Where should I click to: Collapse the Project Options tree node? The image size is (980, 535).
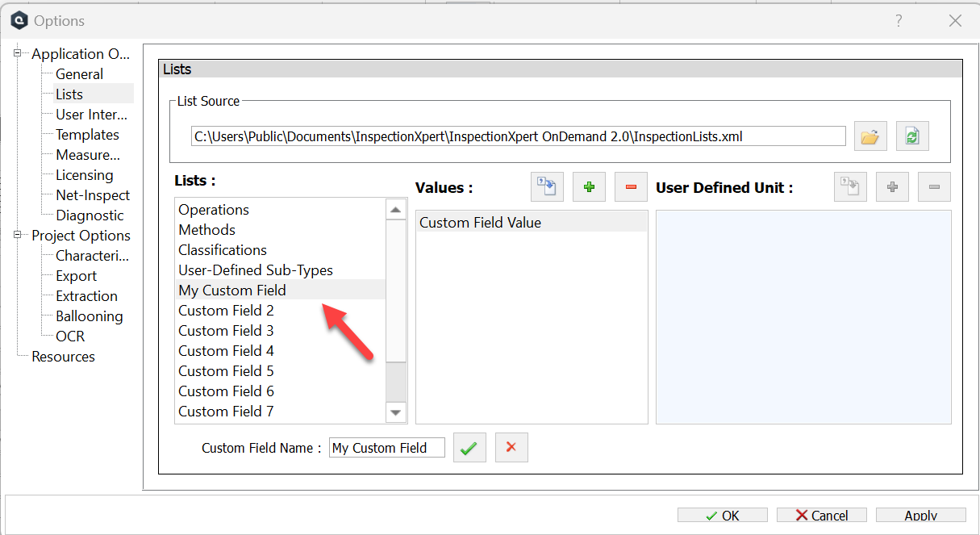(x=16, y=235)
